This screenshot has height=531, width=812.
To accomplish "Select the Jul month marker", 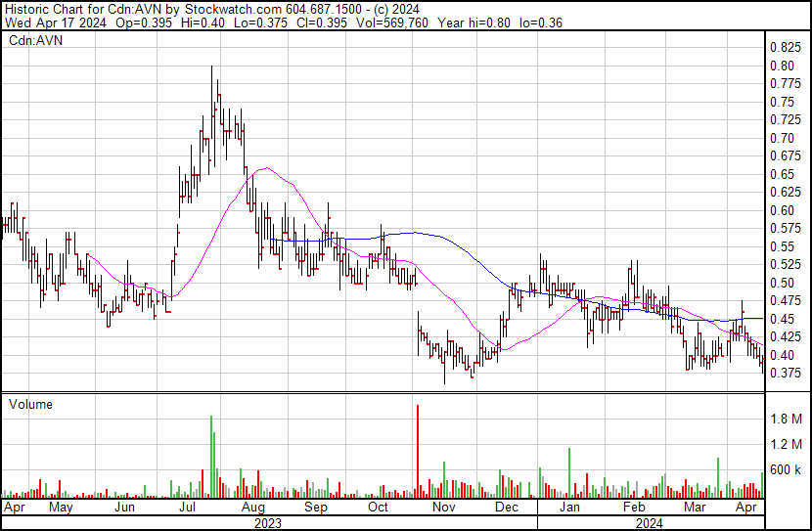I will (187, 509).
